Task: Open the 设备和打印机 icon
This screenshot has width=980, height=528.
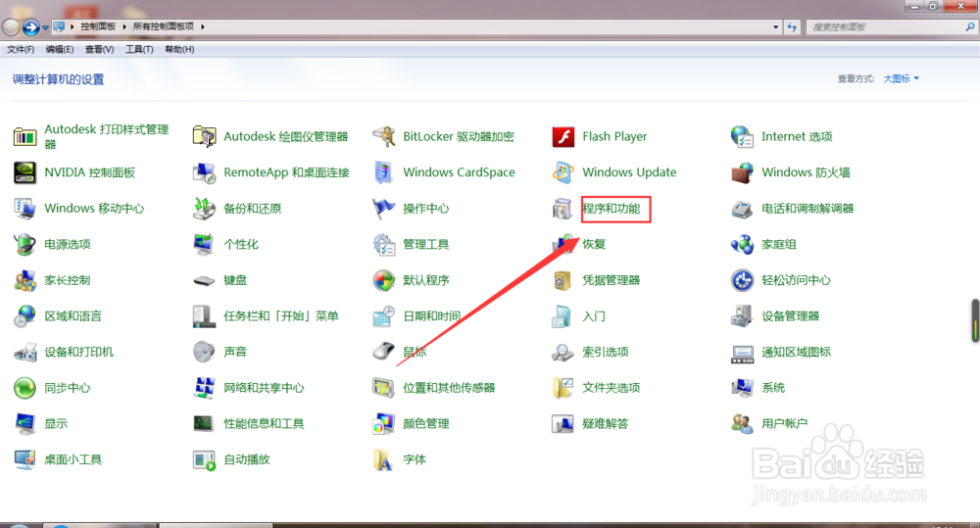Action: click(x=25, y=352)
